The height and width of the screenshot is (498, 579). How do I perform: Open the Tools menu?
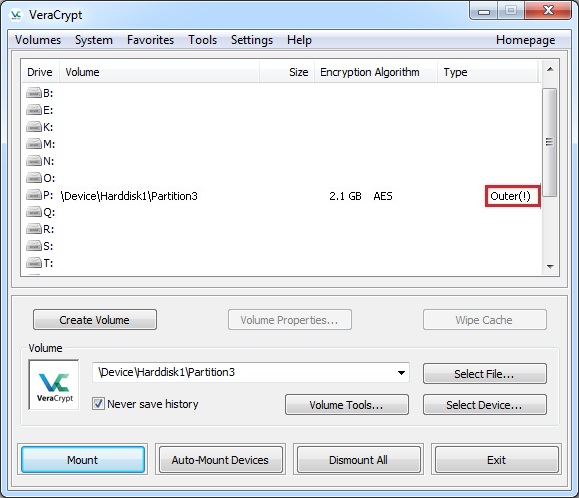coord(202,40)
